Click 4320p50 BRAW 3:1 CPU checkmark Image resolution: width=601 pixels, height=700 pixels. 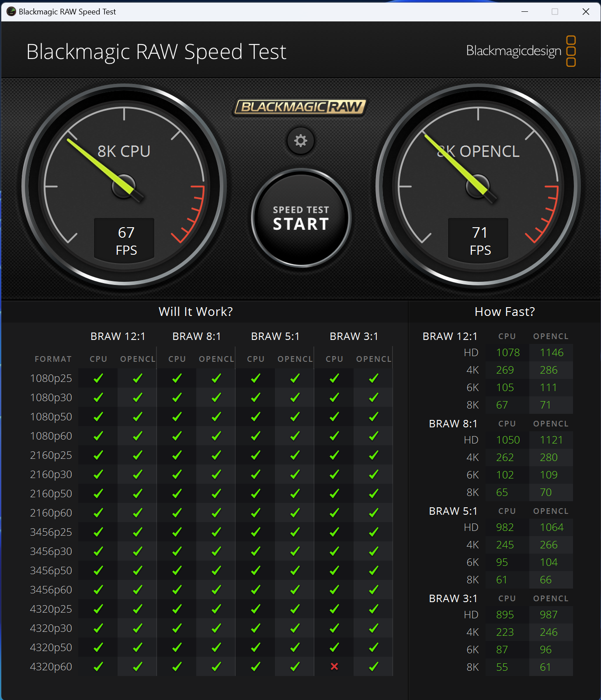[334, 647]
